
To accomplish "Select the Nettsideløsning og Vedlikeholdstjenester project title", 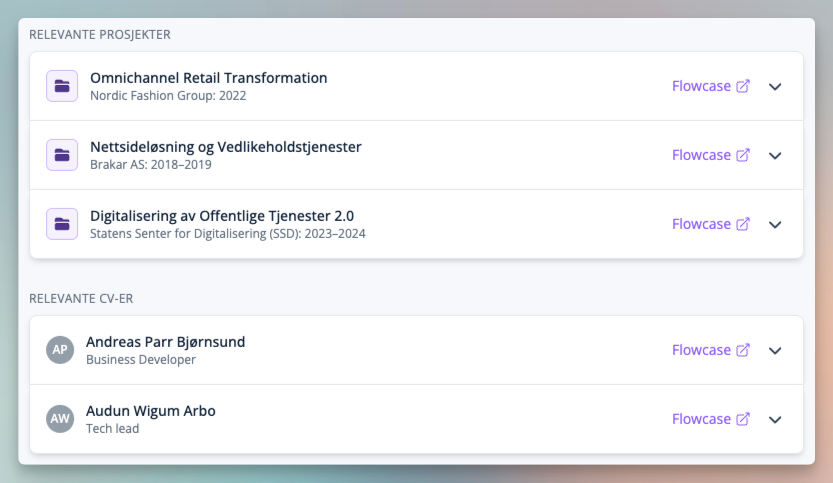I will tap(225, 147).
